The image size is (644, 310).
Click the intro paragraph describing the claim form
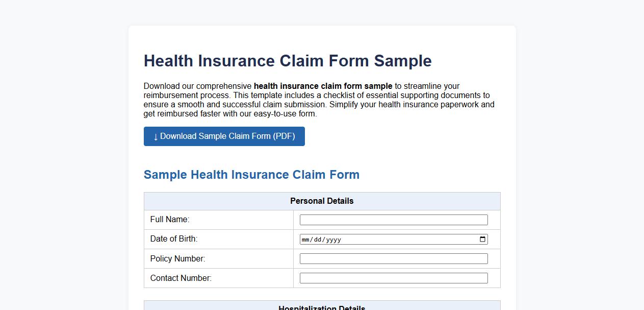tap(319, 100)
